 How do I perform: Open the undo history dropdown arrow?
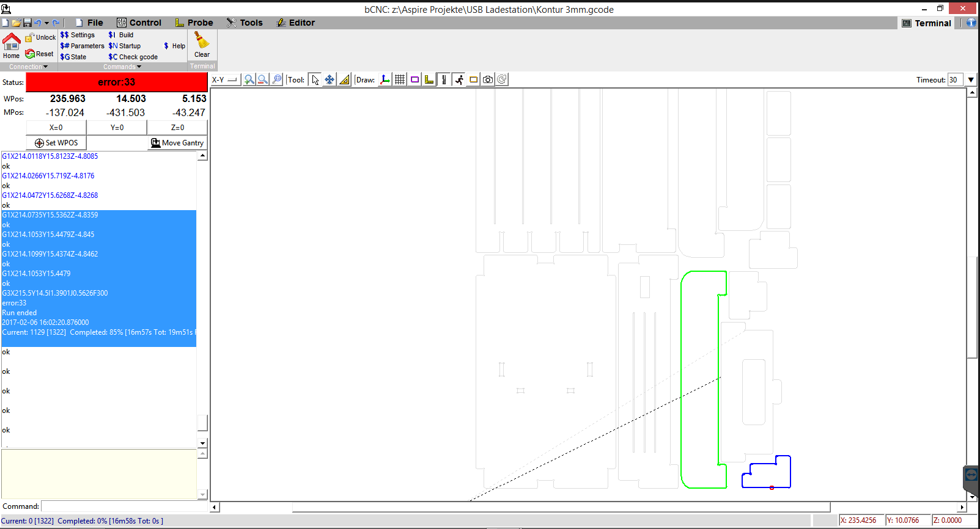coord(46,23)
